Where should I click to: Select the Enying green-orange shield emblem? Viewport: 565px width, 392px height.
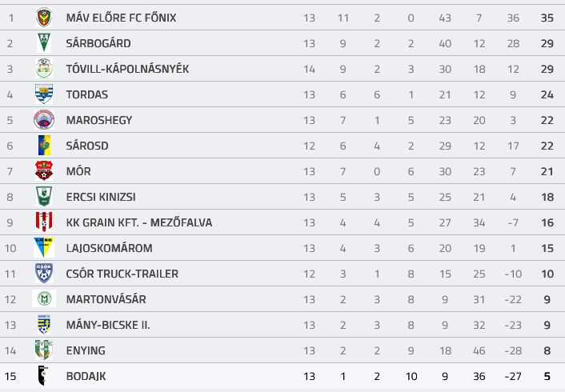tap(44, 350)
